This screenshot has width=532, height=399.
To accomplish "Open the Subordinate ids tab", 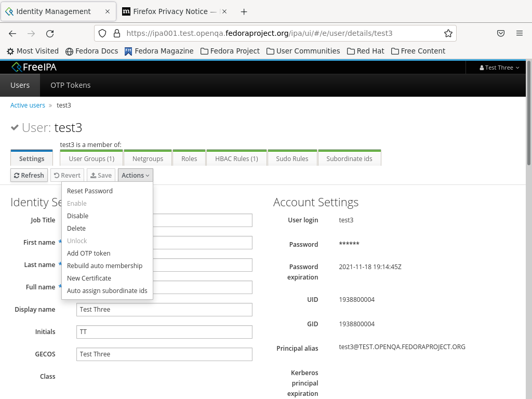I will click(x=349, y=158).
